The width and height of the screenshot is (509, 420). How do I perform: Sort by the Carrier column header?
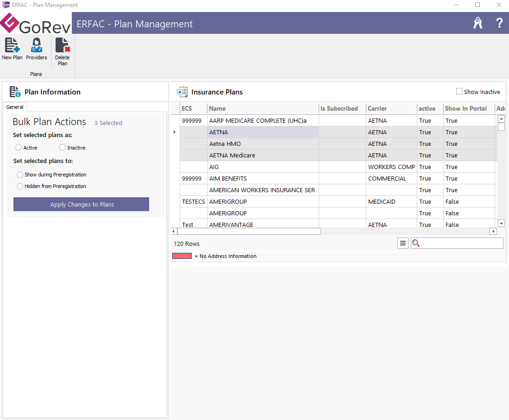coord(391,108)
